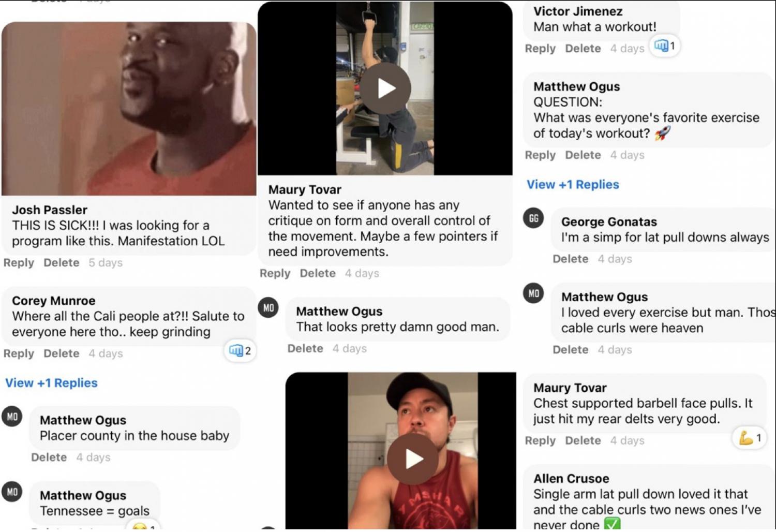The image size is (776, 532).
Task: Click flexed bicep reaction on Maury Tovar's comment
Action: point(750,438)
